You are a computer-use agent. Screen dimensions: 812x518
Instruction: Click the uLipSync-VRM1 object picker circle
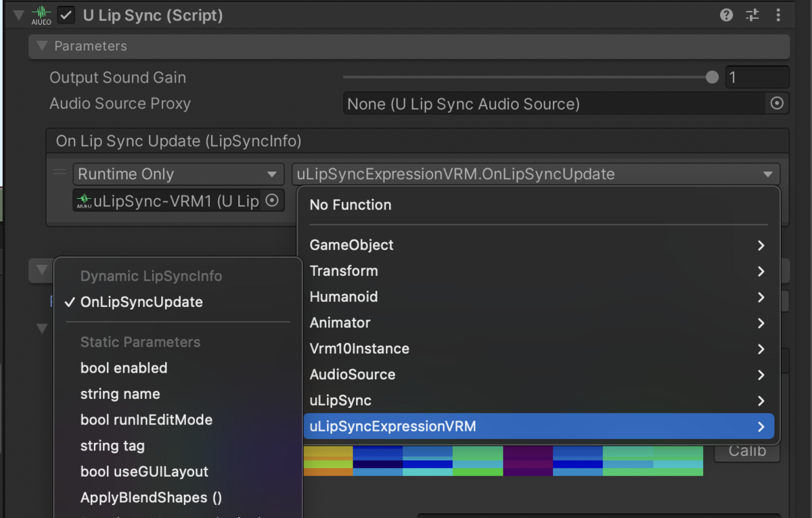(271, 200)
